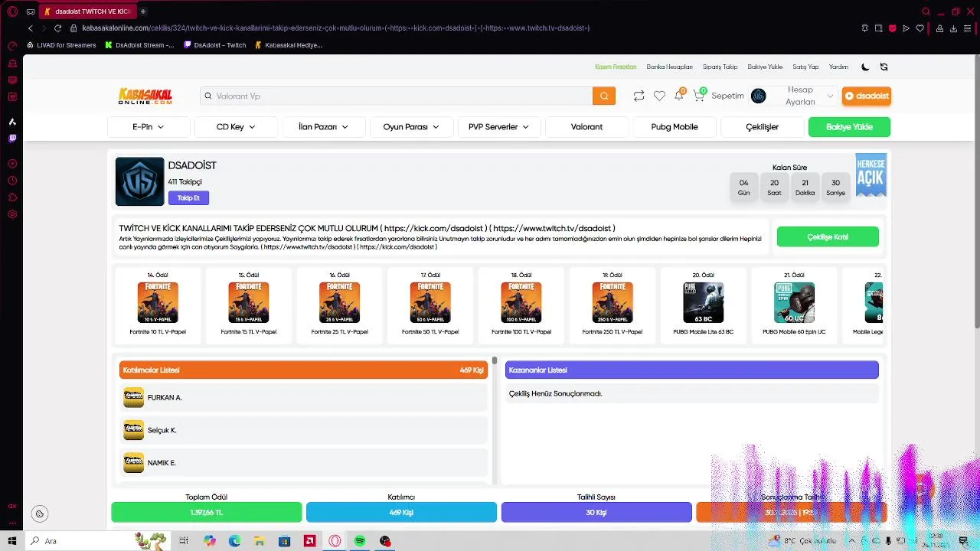Open the compare arrows icon
The image size is (980, 551).
point(639,96)
